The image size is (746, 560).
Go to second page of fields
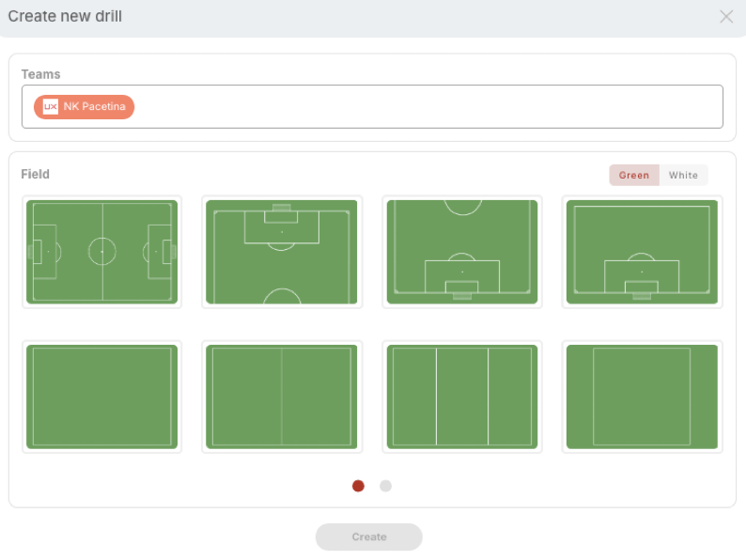tap(385, 486)
